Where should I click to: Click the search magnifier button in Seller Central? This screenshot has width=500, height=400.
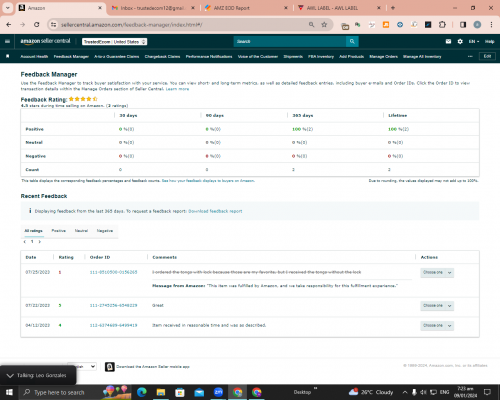pos(352,41)
